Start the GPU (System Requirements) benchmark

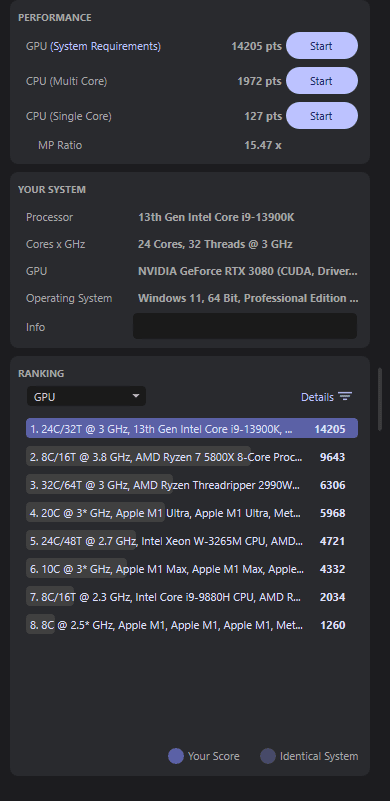(x=322, y=46)
